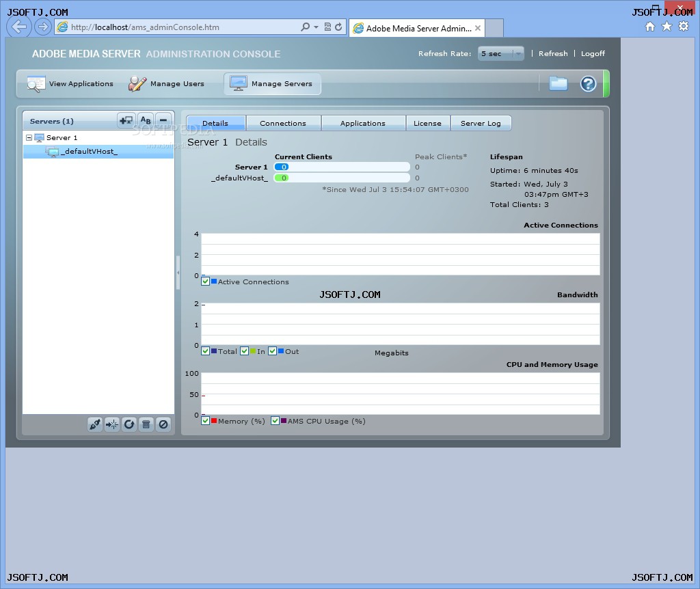The width and height of the screenshot is (700, 589).
Task: Click the Server 1 current clients bar
Action: click(342, 167)
